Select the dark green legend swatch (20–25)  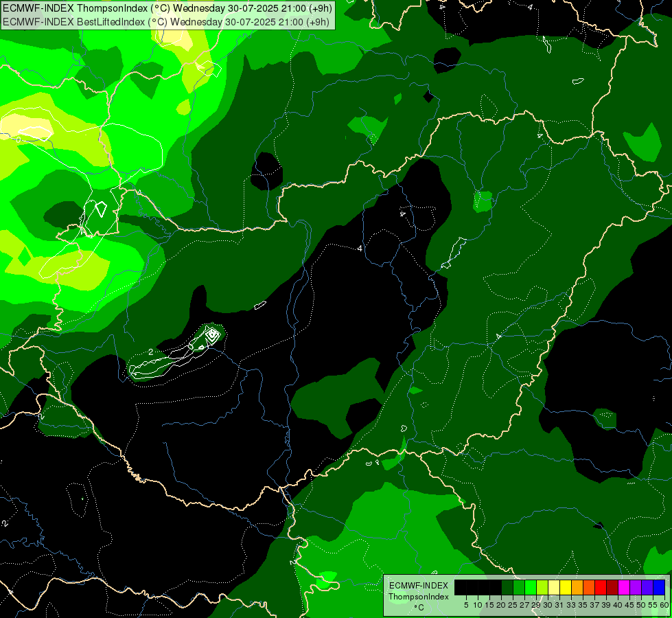point(507,587)
